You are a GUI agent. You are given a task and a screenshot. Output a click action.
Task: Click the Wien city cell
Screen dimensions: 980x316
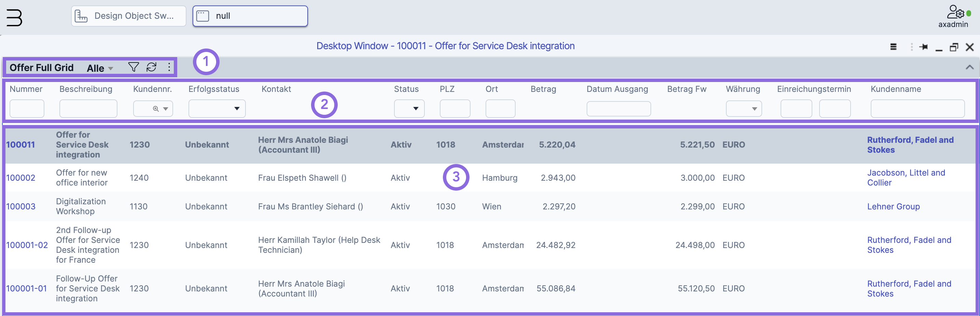(x=491, y=206)
